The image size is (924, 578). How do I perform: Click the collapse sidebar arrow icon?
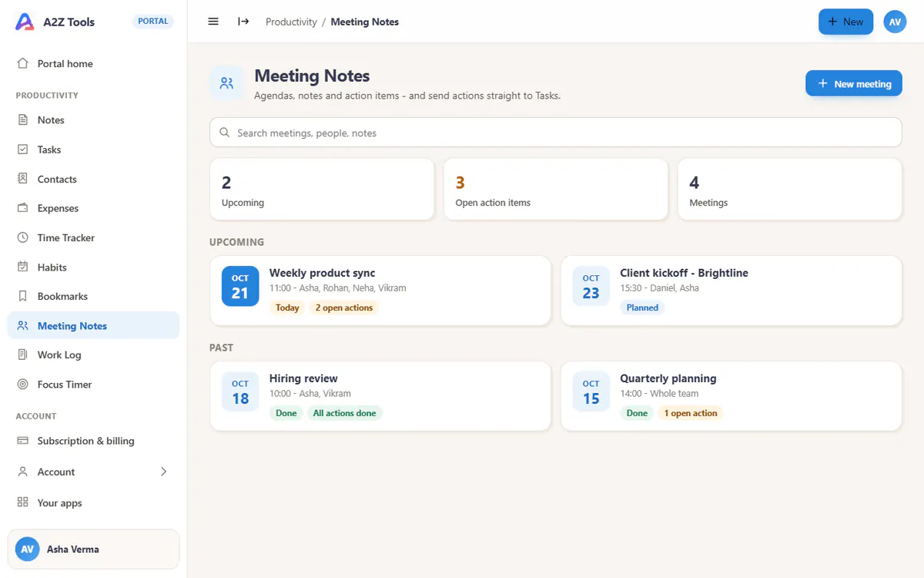(243, 22)
